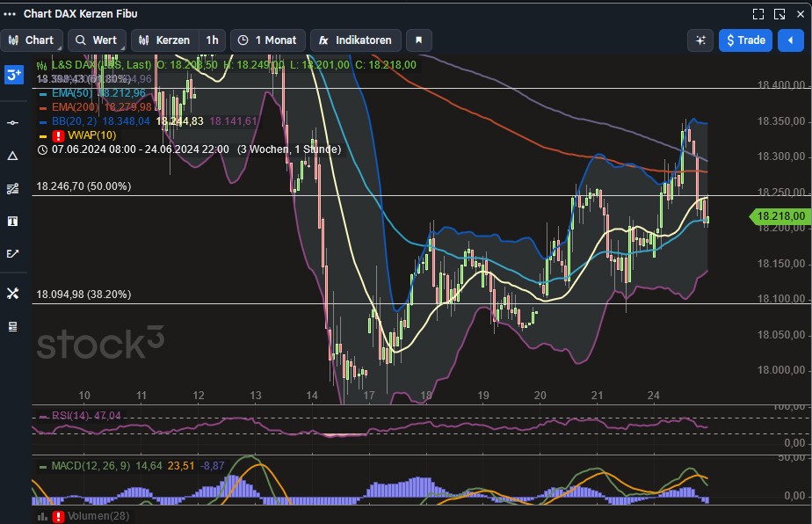The width and height of the screenshot is (812, 524).
Task: Switch timeframe to 1 Monat
Action: [x=268, y=40]
